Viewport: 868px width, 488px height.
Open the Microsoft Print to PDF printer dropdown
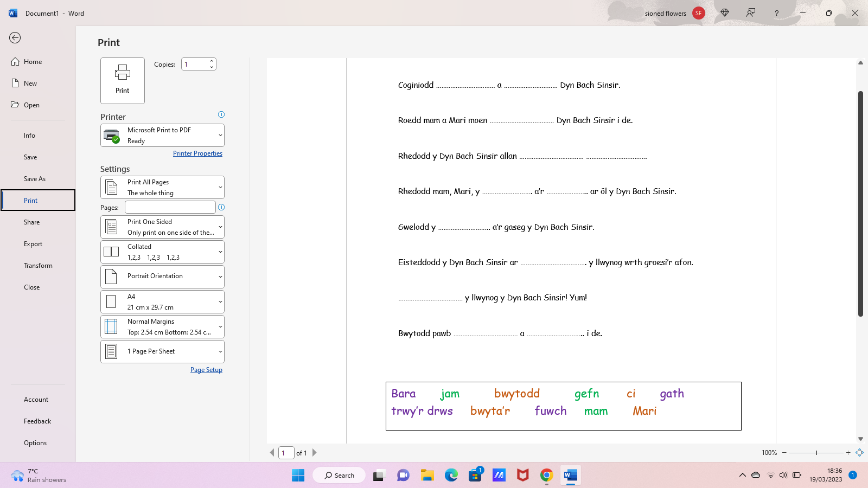162,136
